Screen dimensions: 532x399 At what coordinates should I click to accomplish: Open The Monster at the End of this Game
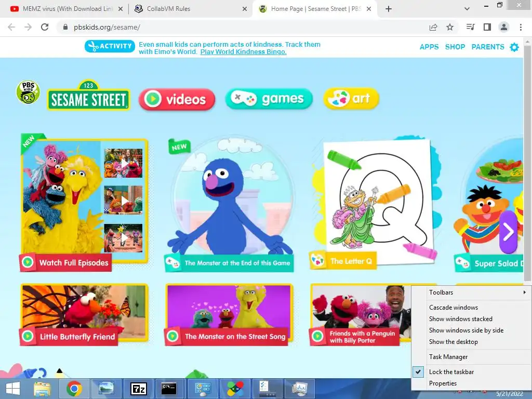(230, 204)
